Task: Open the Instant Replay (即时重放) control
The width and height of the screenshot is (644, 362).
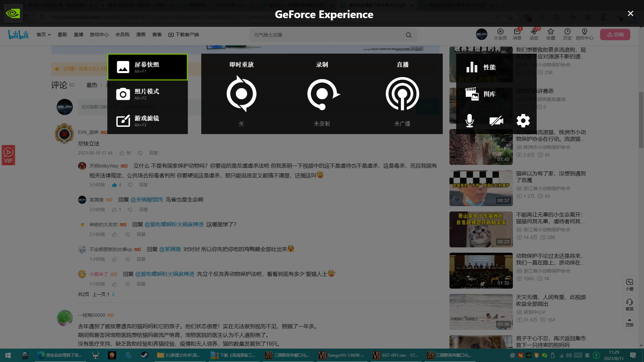Action: pos(241,94)
